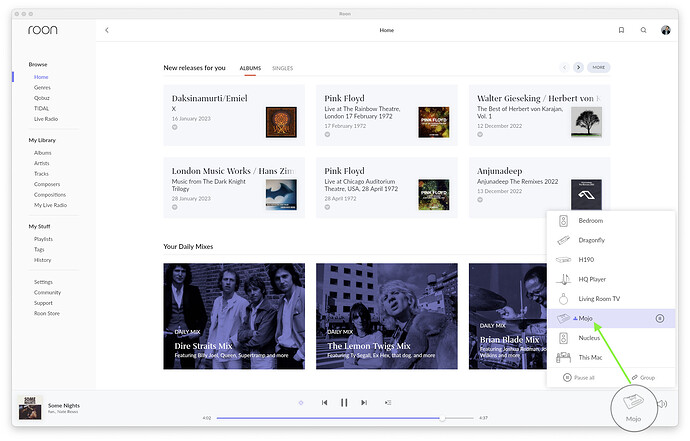Screen dimensions: 690x441
Task: Open Support in the sidebar
Action: [43, 303]
